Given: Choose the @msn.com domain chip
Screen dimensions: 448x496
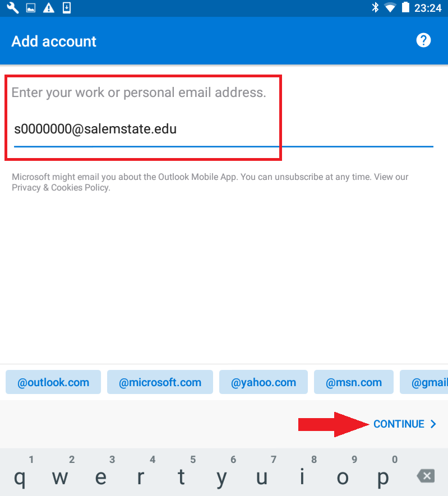Looking at the screenshot, I should (354, 382).
